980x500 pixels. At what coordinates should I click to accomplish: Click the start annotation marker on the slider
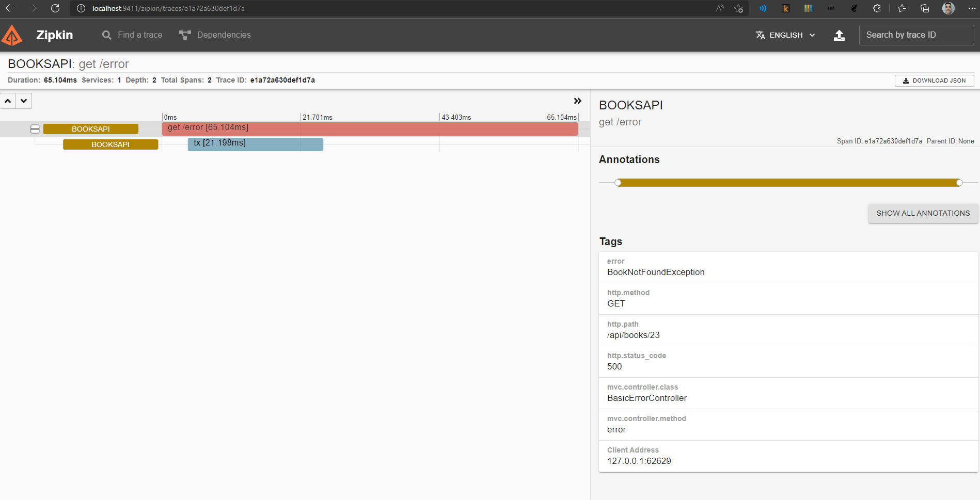pyautogui.click(x=618, y=183)
